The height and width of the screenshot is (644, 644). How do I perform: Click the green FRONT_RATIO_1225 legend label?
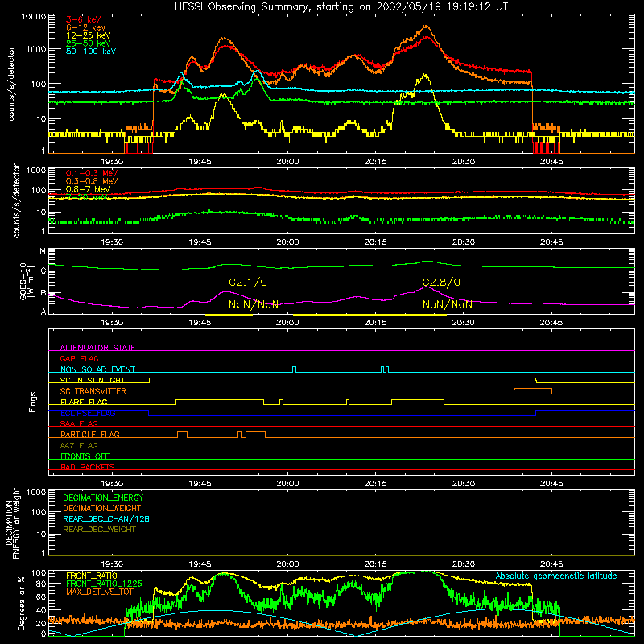(x=104, y=584)
